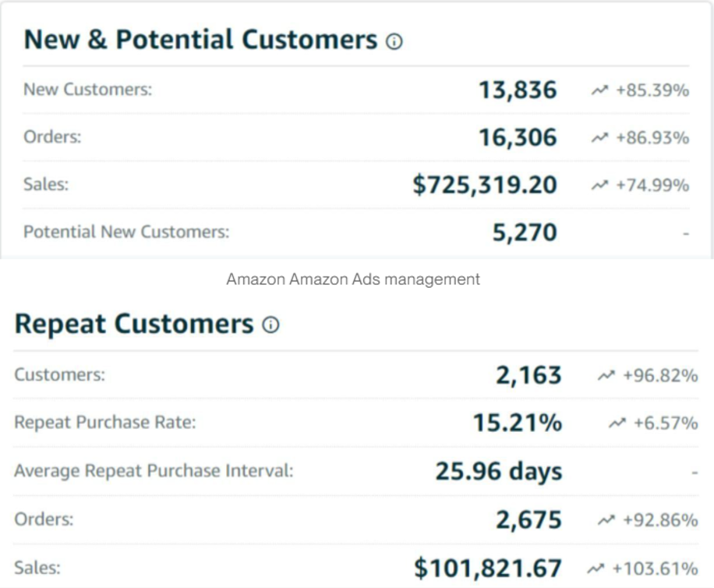The image size is (714, 588).
Task: Click the +74.99% change percentage
Action: [x=652, y=186]
